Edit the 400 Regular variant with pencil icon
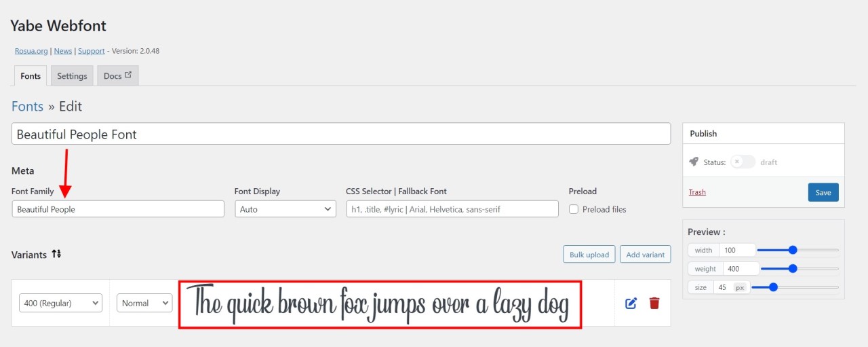Screen dimensions: 868x347 [x=631, y=303]
